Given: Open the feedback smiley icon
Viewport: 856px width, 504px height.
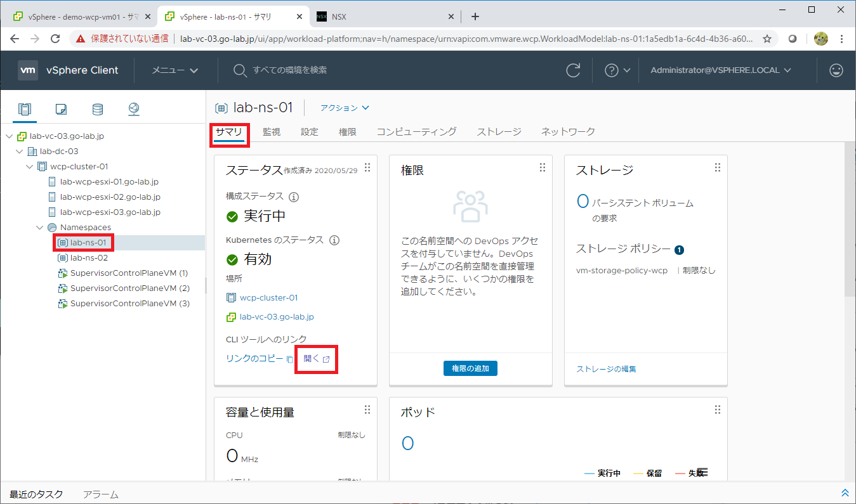Looking at the screenshot, I should point(836,70).
